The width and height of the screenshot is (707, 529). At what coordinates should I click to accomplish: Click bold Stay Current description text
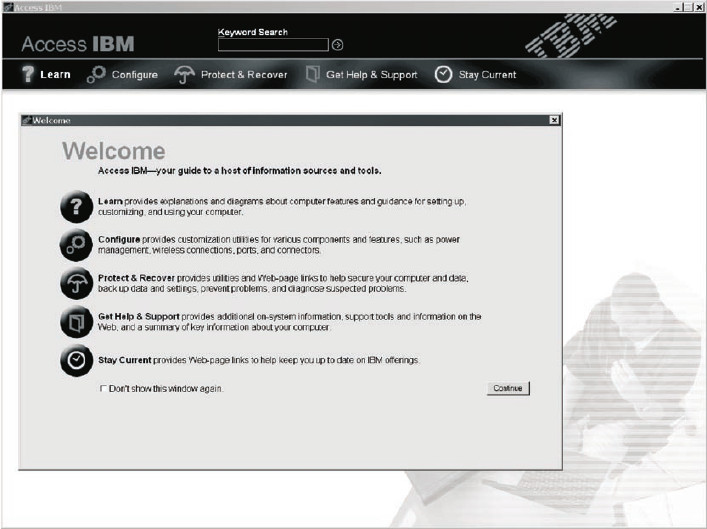pyautogui.click(x=125, y=360)
